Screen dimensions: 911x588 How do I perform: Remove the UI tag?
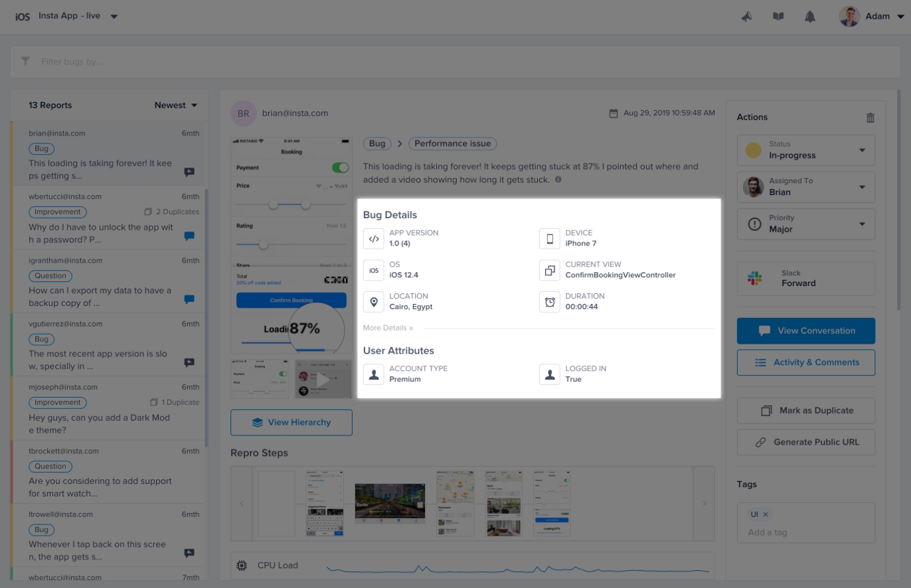[766, 514]
